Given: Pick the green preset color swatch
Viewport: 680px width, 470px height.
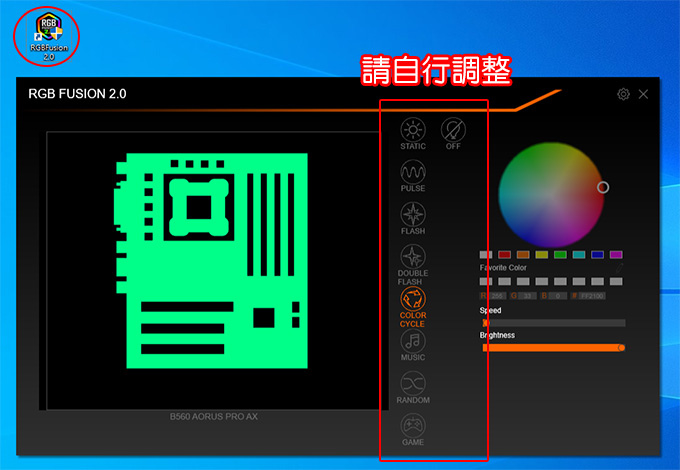Looking at the screenshot, I should click(x=560, y=255).
